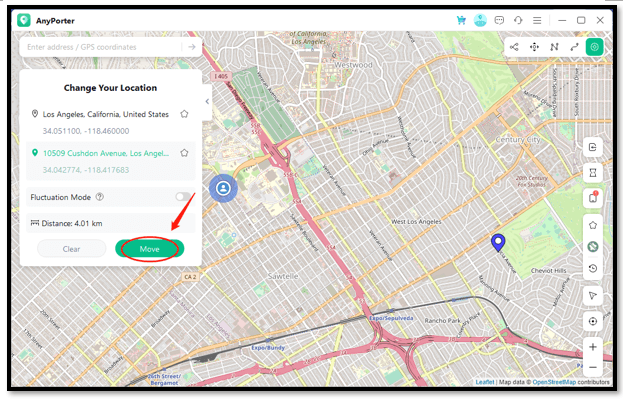Collapse the Change Your Location panel

coord(207,102)
